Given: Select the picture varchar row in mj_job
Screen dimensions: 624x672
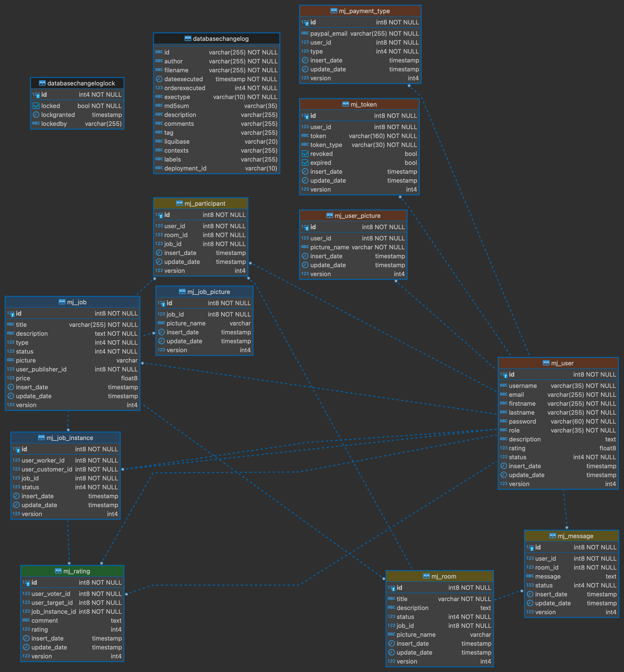Looking at the screenshot, I should coord(72,360).
